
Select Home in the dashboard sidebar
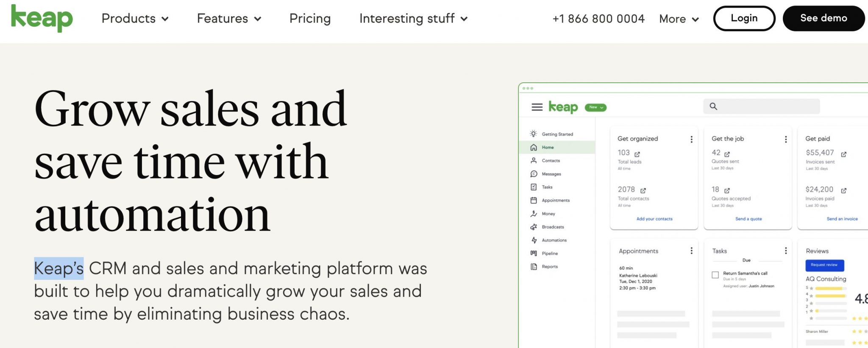[557, 148]
